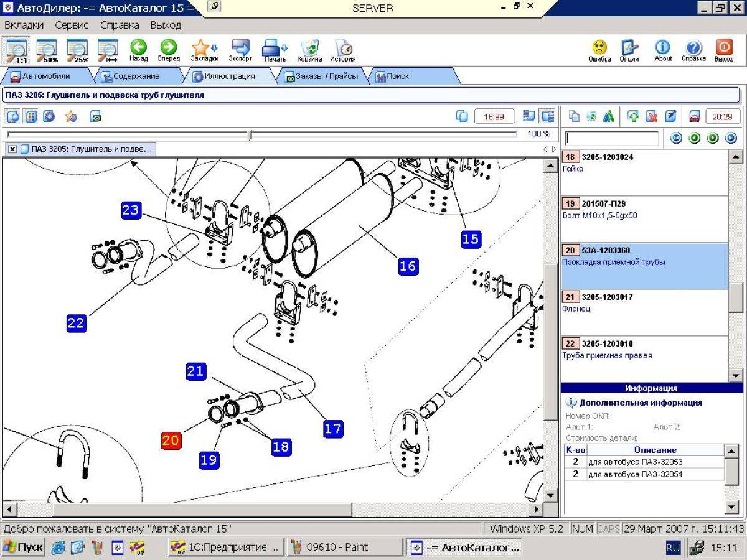Jump to first part with blue arrow
The image size is (747, 560).
(676, 138)
